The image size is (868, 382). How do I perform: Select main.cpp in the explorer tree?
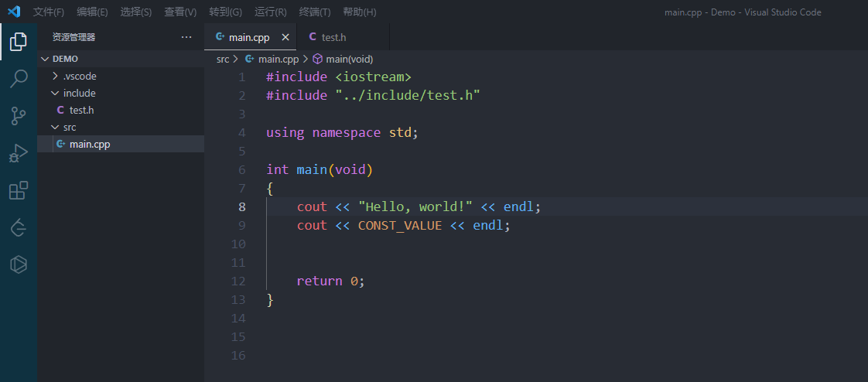click(x=121, y=145)
